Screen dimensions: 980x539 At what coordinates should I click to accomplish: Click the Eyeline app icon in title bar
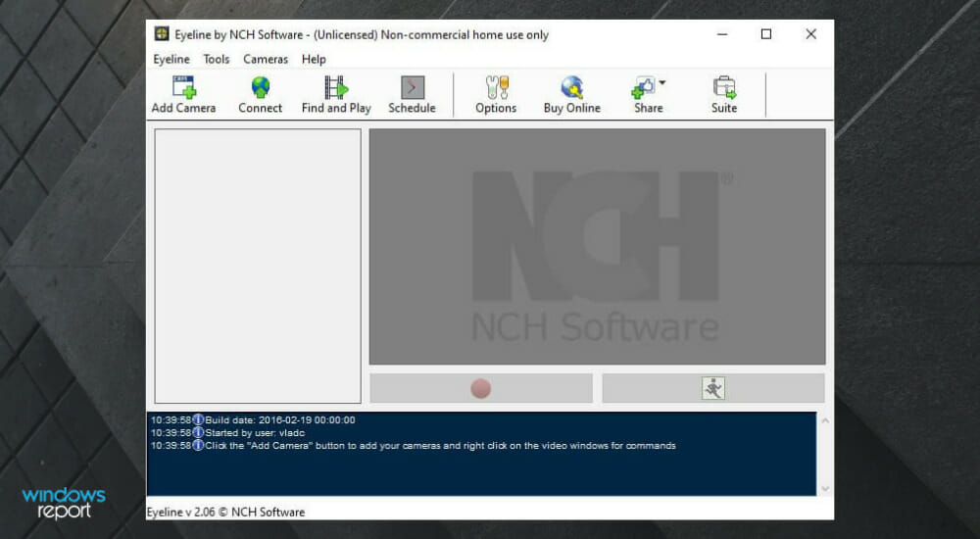click(x=162, y=33)
